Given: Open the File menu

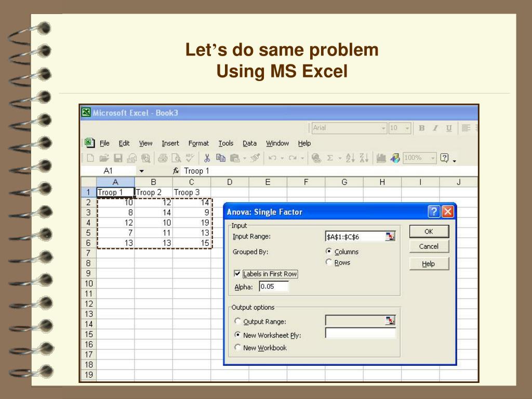Looking at the screenshot, I should pos(104,143).
